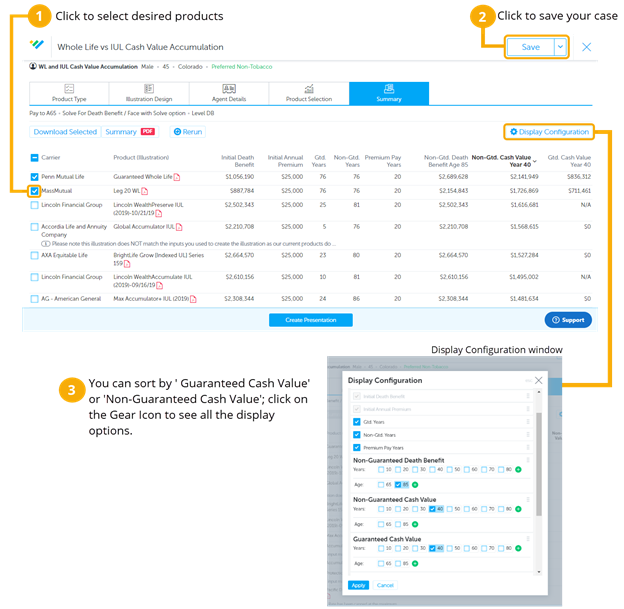The image size is (624, 609).
Task: Click drag handle for Non-Guaranteed Death Benefit section
Action: click(x=528, y=460)
